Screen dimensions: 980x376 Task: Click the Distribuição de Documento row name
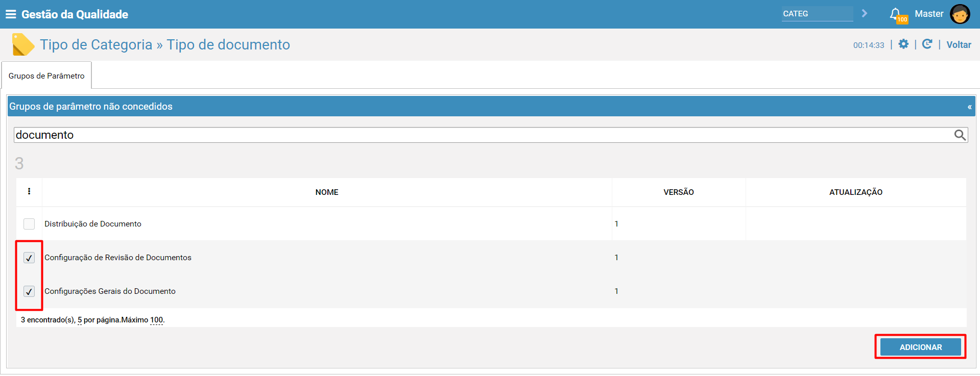coord(93,224)
